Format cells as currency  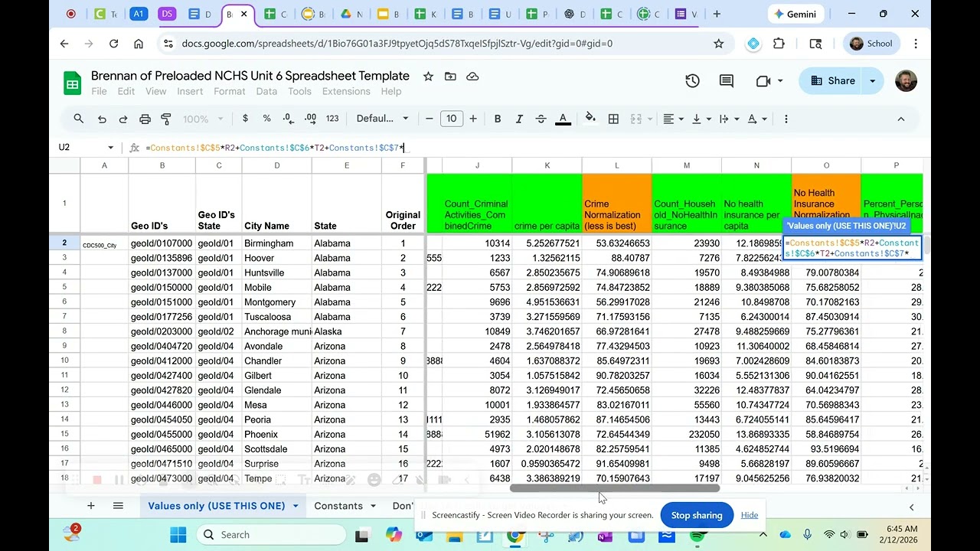point(245,119)
